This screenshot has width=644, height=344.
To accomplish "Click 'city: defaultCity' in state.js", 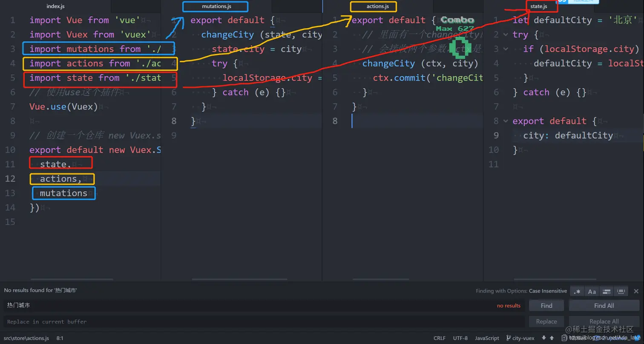I will point(568,136).
